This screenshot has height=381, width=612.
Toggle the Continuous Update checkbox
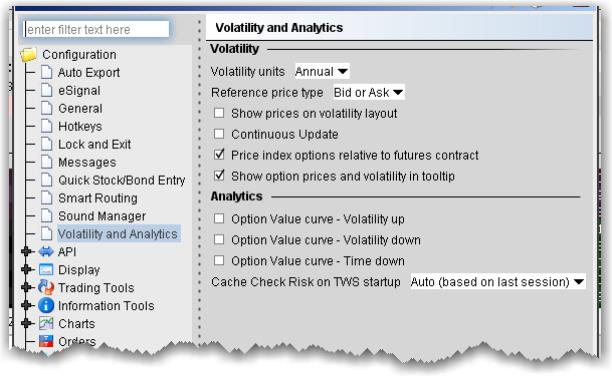[219, 134]
